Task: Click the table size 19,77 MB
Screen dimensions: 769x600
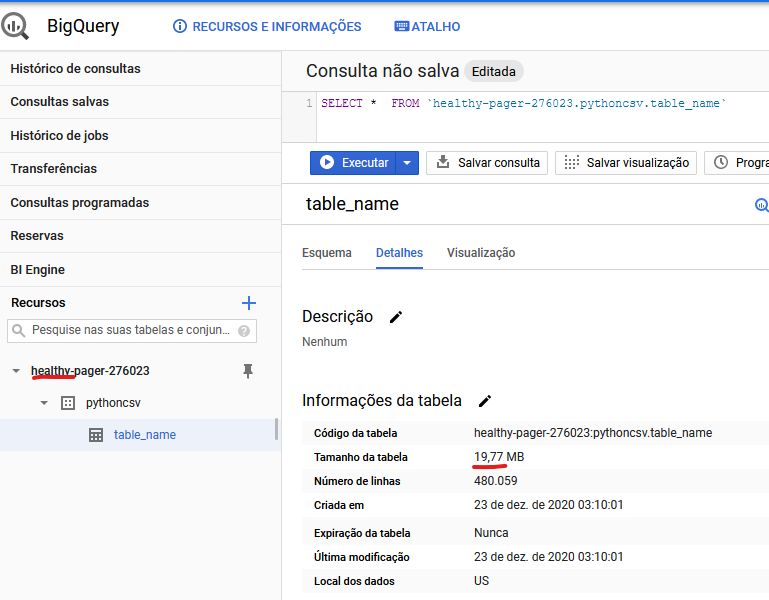Action: coord(499,457)
